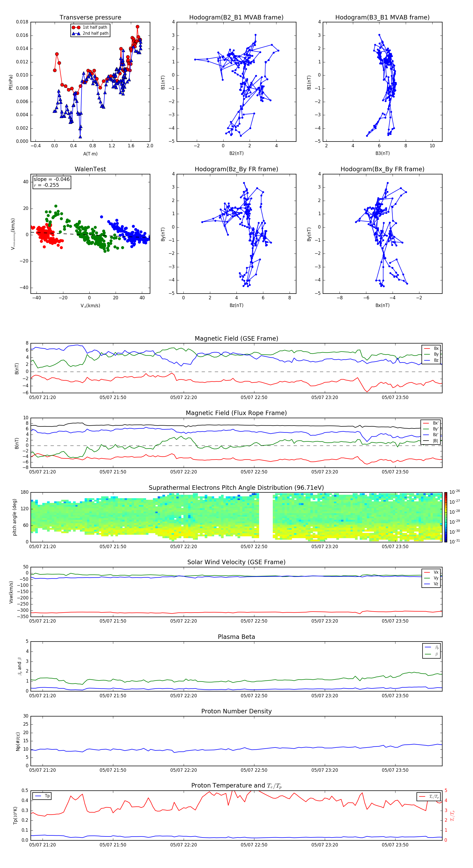Click 'Te/Tp' legend entry in temperature plot
This screenshot has height=868, width=473.
coord(429,796)
